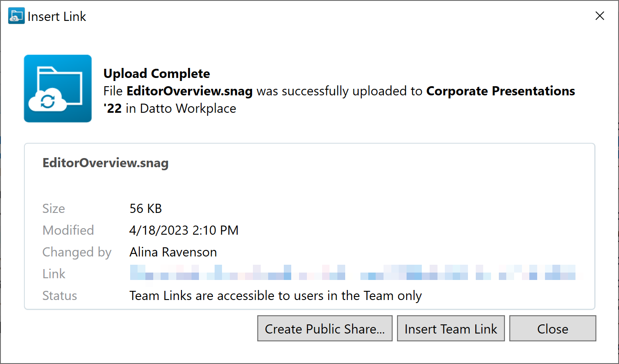Click the Upload Complete heading

[x=157, y=74]
